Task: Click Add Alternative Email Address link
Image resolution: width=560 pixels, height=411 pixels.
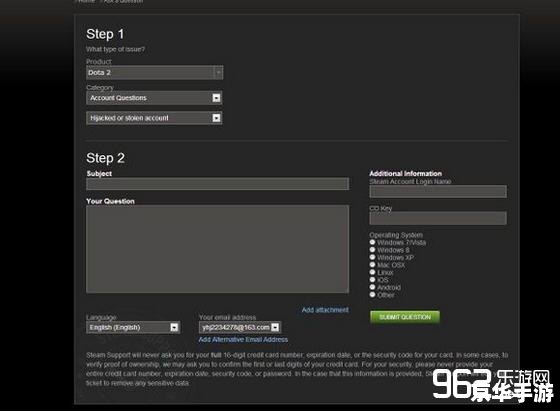Action: tap(243, 340)
